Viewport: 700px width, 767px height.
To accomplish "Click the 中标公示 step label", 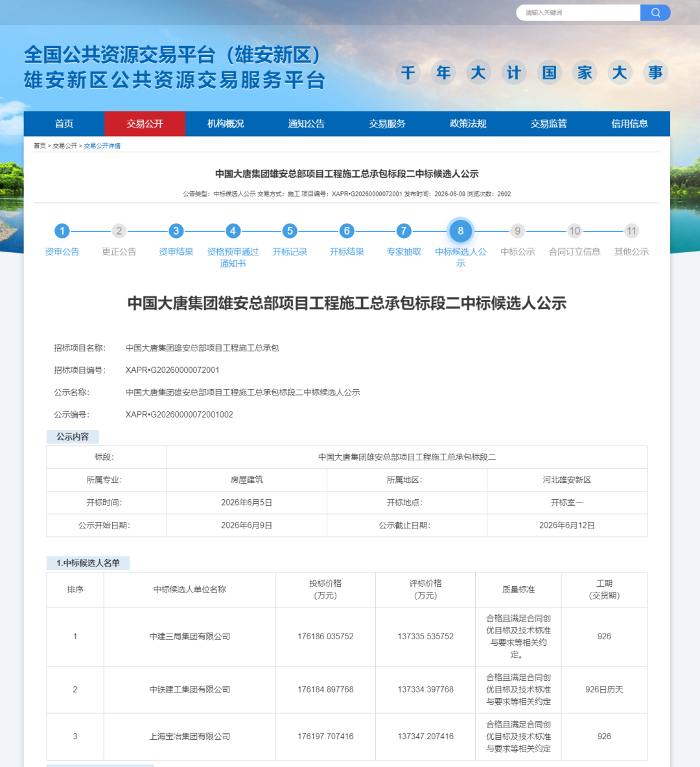I will tap(517, 252).
